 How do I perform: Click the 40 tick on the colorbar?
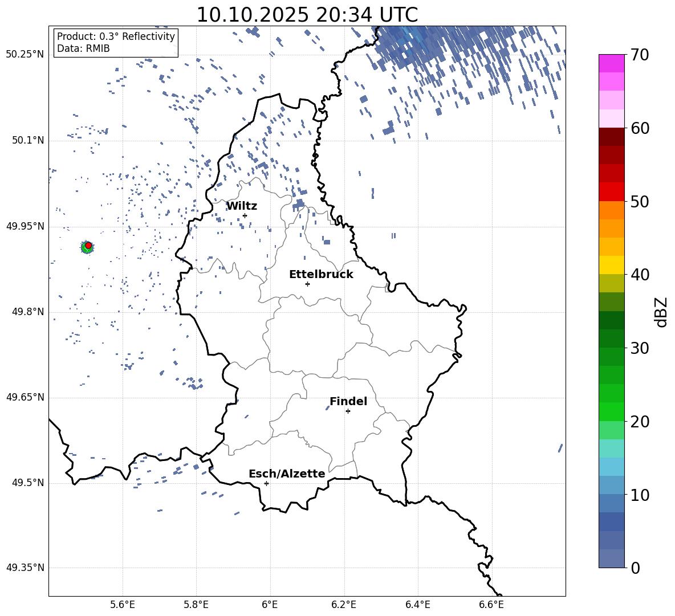pyautogui.click(x=639, y=275)
